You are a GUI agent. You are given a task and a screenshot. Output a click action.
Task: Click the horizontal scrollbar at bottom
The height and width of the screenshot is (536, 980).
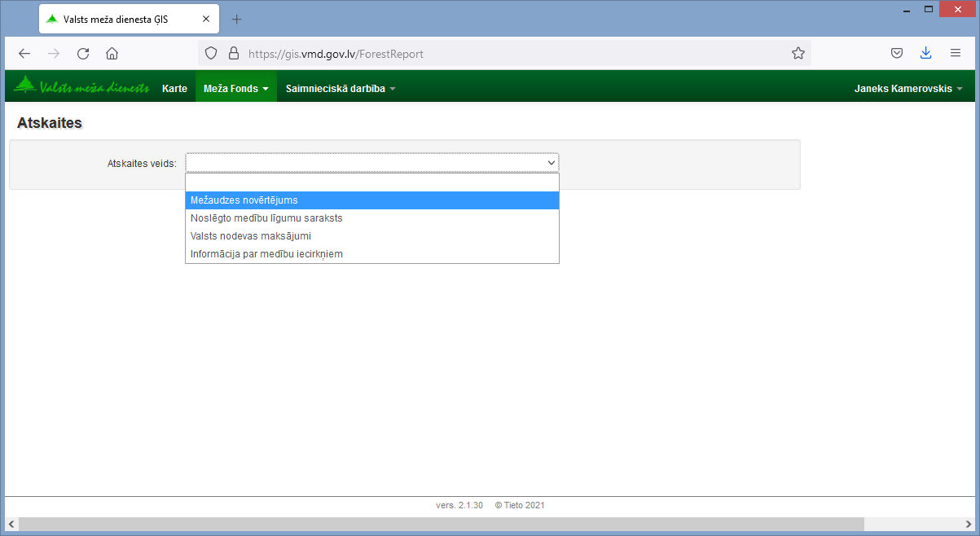click(440, 524)
